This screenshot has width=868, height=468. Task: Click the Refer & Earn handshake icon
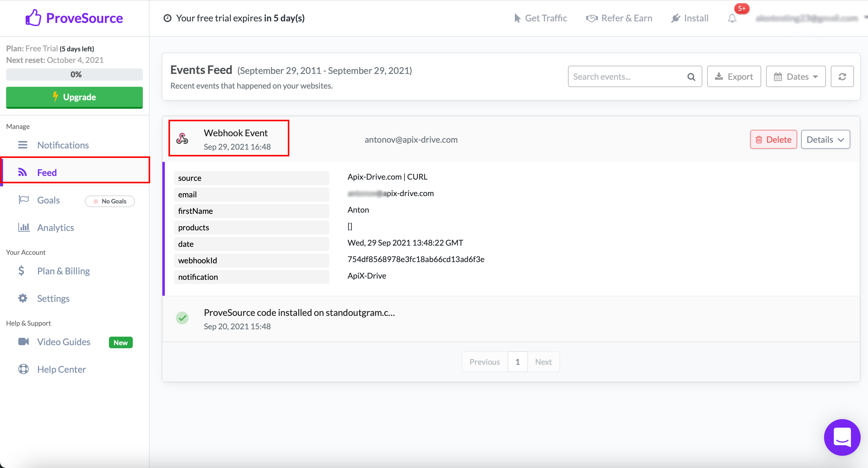coord(592,18)
